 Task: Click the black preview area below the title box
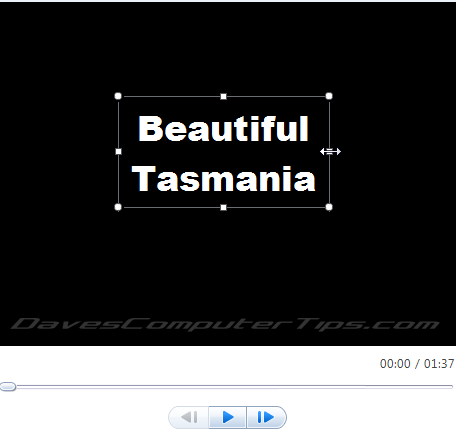[x=228, y=260]
